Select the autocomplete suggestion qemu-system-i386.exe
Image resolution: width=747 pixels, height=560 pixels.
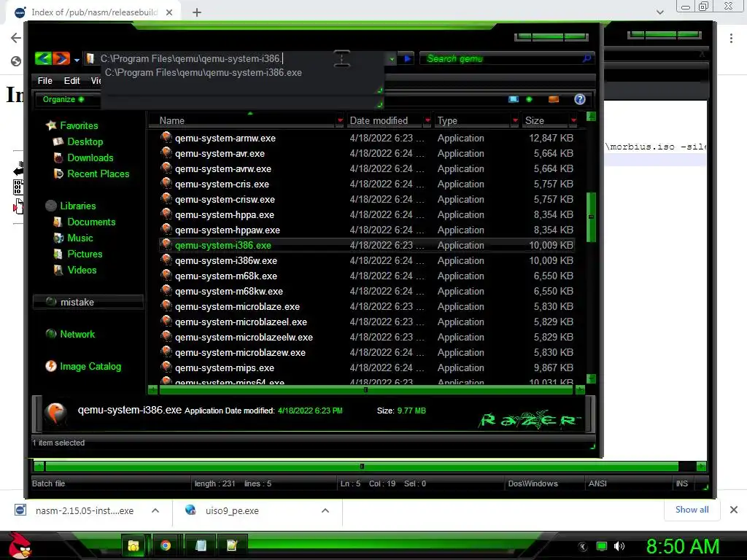[x=204, y=73]
